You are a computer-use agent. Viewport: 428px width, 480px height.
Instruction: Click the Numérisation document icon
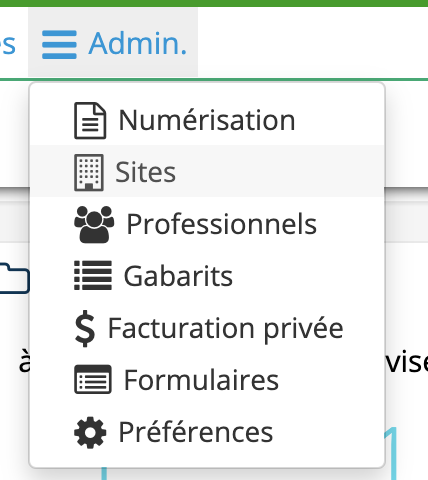[90, 120]
